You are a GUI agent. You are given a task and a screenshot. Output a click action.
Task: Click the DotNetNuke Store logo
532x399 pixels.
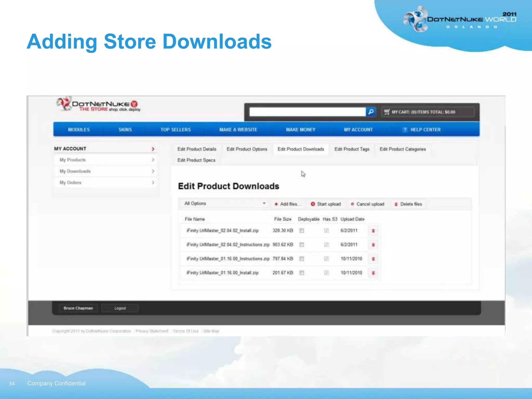[x=99, y=104]
